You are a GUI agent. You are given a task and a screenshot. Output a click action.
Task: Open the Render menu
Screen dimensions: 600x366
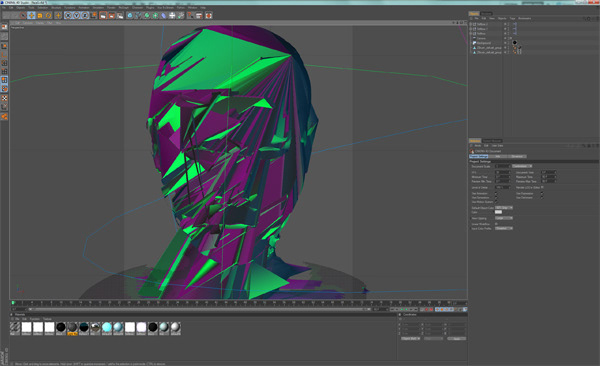(111, 7)
